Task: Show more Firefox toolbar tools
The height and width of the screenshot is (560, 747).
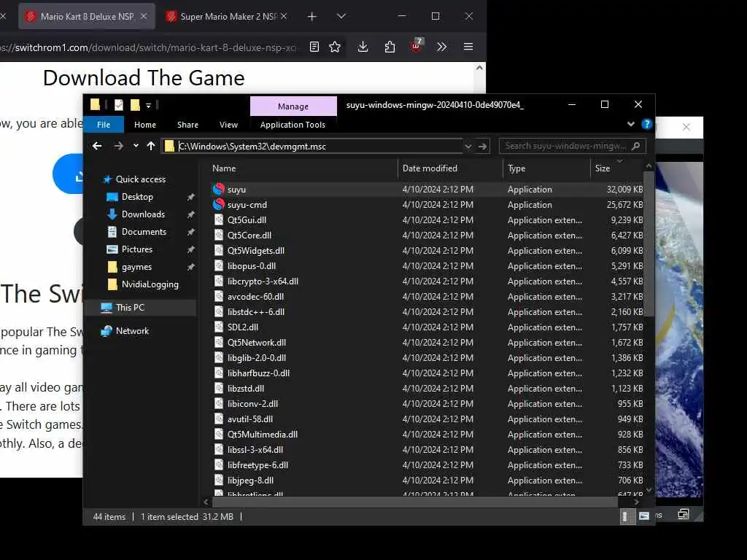Action: [x=441, y=47]
